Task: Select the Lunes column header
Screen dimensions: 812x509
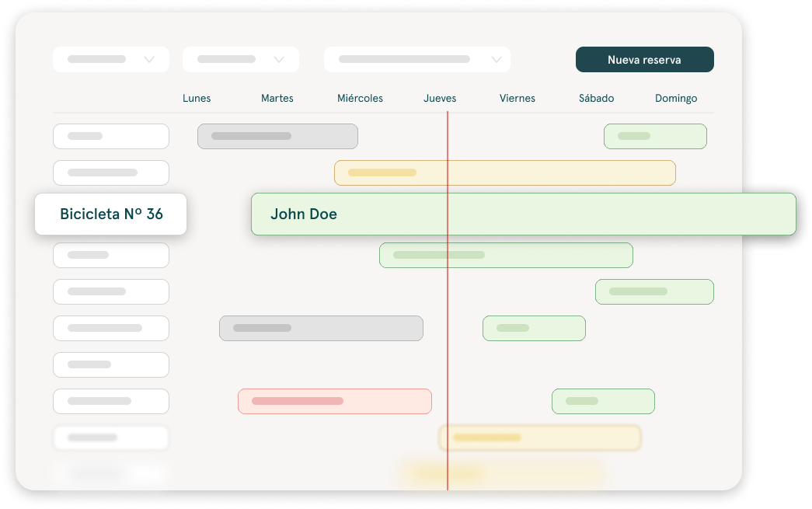Action: (x=197, y=99)
